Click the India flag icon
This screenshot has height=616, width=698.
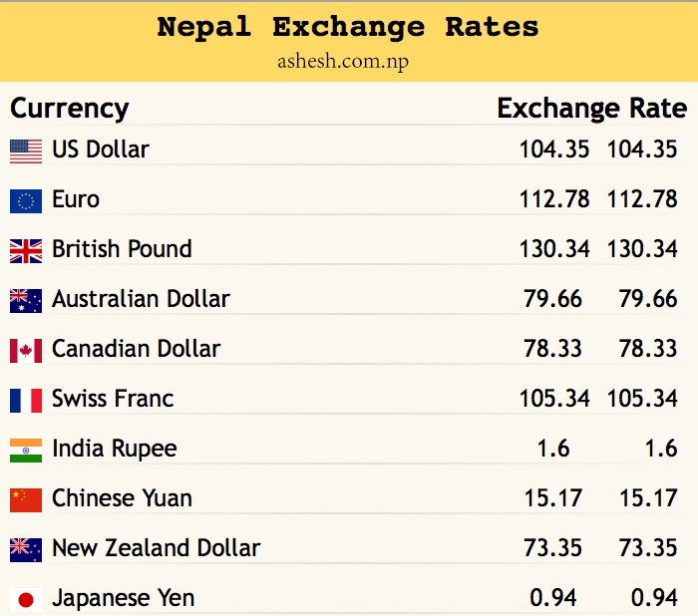coord(26,450)
